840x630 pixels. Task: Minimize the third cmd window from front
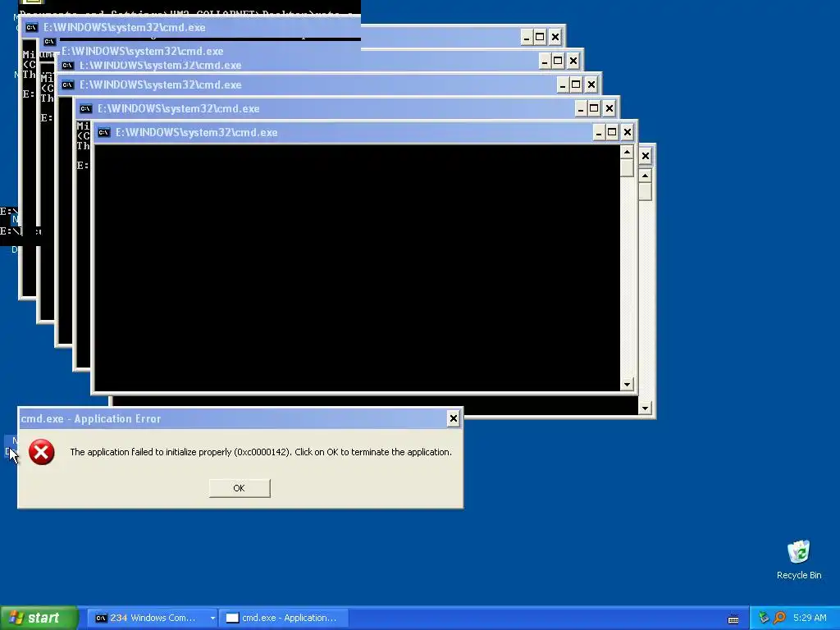pyautogui.click(x=563, y=84)
